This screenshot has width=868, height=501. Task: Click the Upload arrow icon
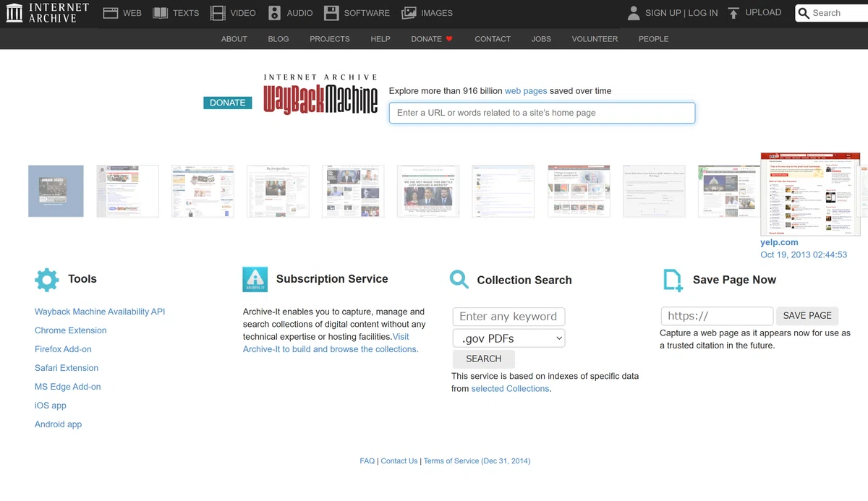733,13
